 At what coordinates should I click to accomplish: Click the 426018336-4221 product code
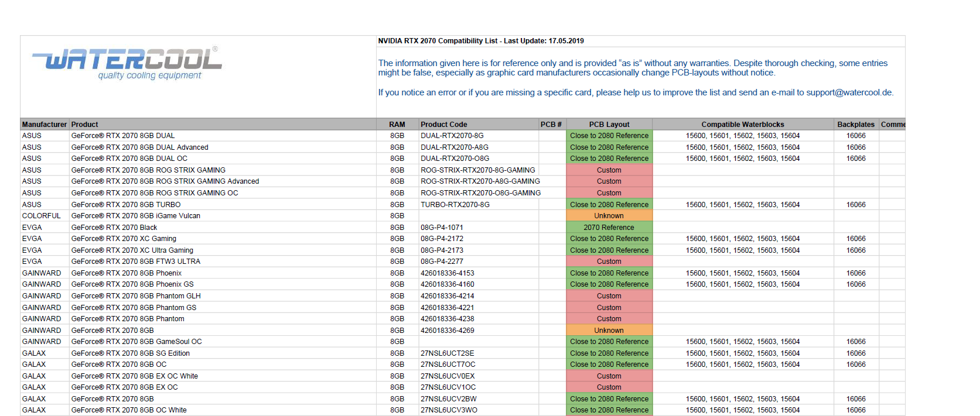(x=448, y=308)
